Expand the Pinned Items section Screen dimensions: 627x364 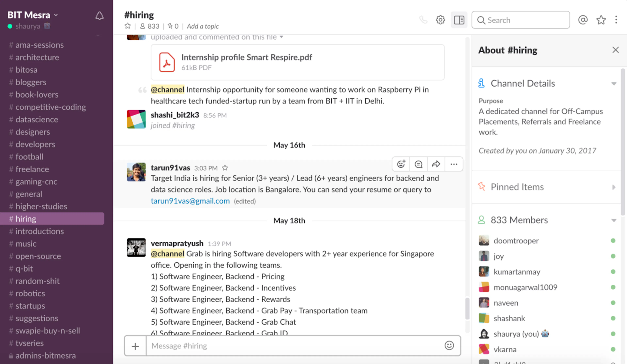click(x=614, y=187)
